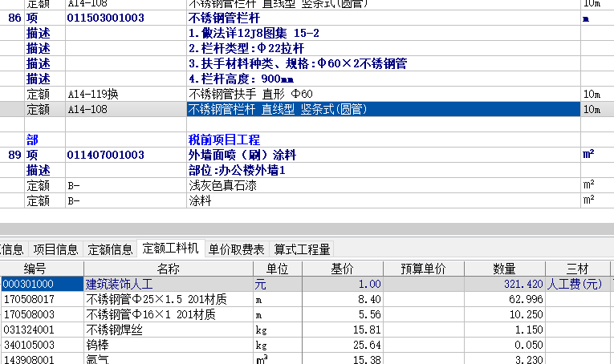Select the 浅灰色真石漆 quota row

click(222, 185)
